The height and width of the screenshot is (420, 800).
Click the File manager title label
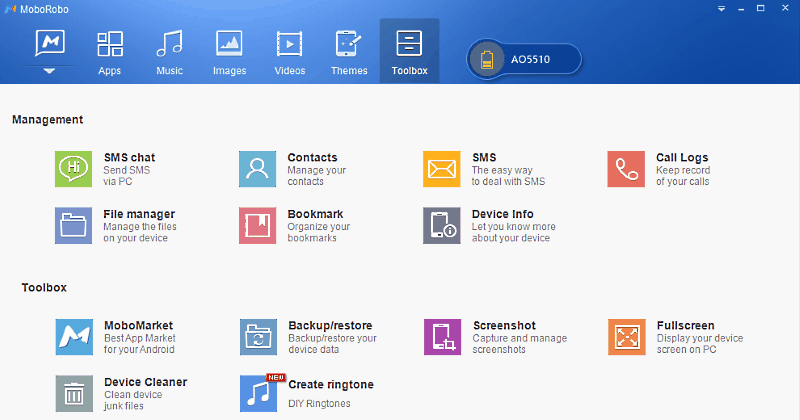point(139,214)
